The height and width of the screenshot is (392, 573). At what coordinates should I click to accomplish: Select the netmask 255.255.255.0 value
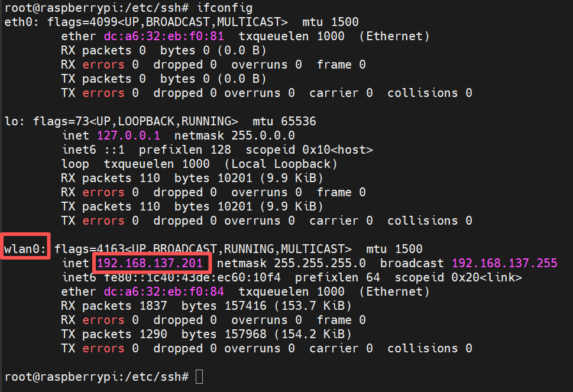(x=320, y=263)
